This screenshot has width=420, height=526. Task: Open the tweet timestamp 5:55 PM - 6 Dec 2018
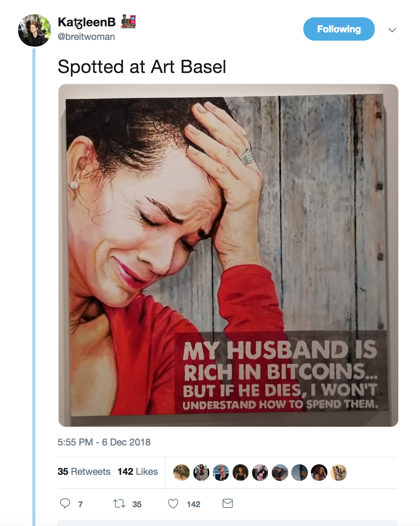coord(104,442)
